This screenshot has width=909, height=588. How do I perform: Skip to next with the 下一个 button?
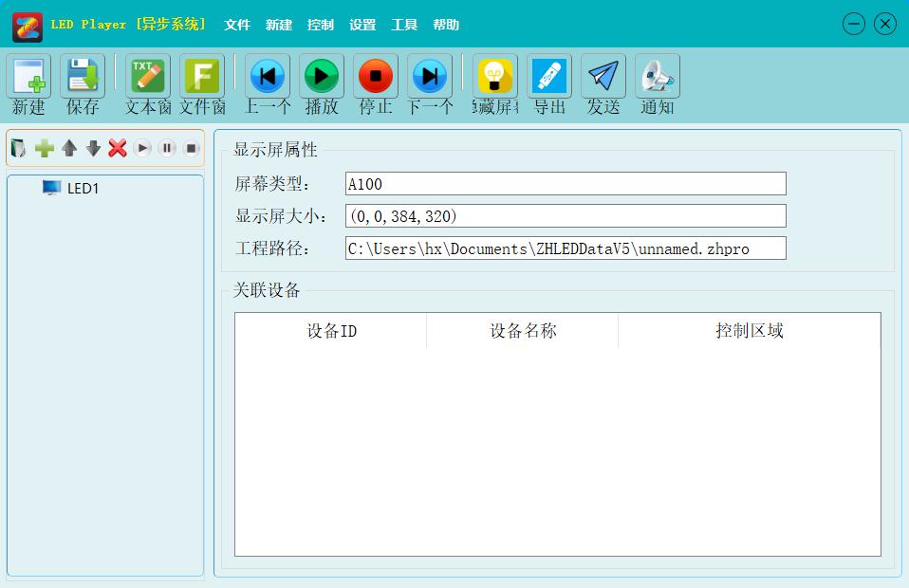[x=430, y=77]
